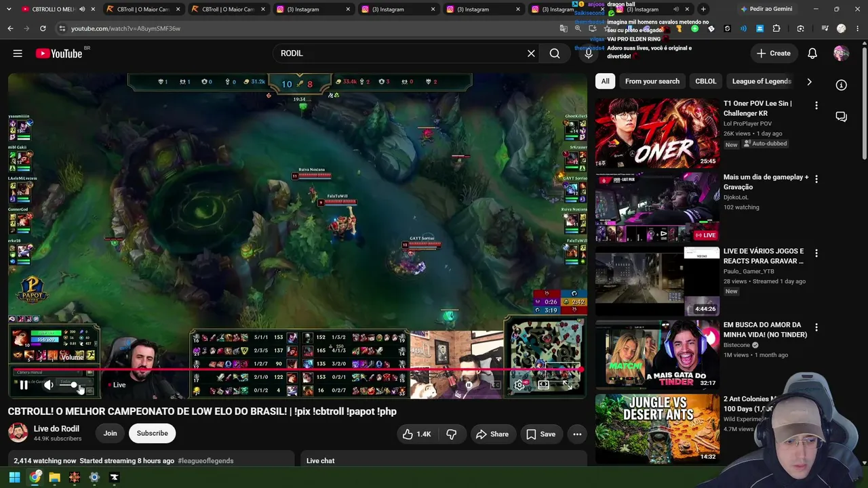The image size is (868, 488).
Task: Start voice search with the microphone
Action: [589, 54]
